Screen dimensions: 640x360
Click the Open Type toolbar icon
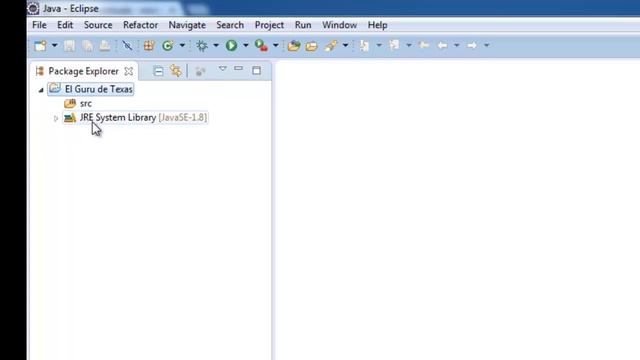pos(294,46)
